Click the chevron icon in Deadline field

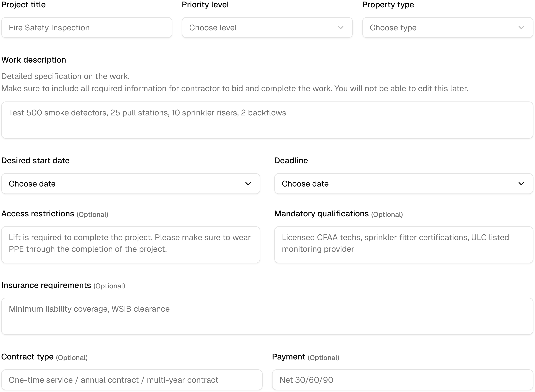[521, 184]
